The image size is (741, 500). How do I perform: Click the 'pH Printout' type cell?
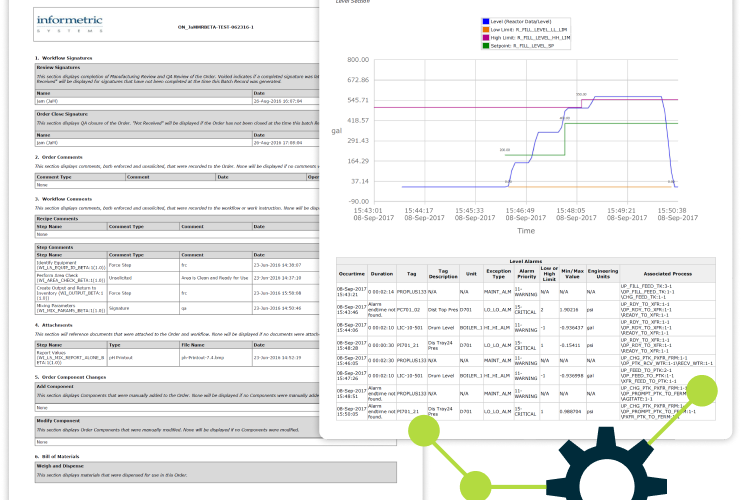point(144,358)
